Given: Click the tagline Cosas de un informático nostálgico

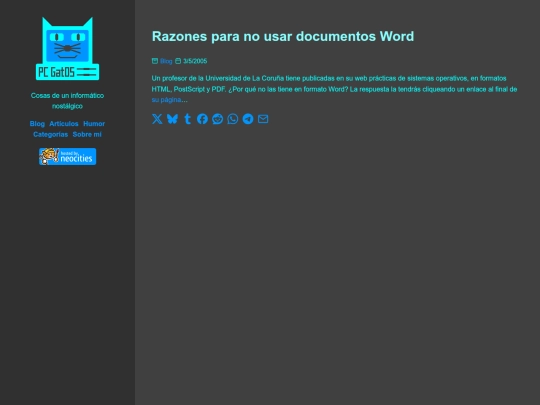Looking at the screenshot, I should 68,101.
